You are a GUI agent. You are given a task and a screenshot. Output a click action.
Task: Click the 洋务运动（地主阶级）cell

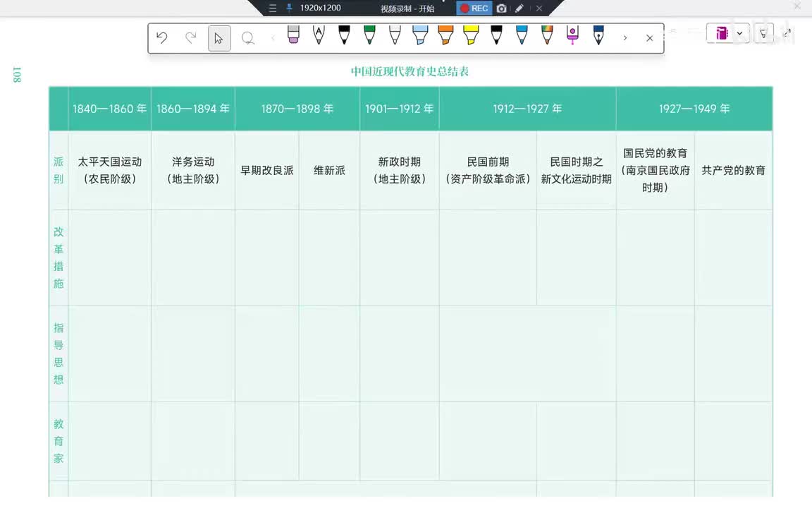[193, 170]
